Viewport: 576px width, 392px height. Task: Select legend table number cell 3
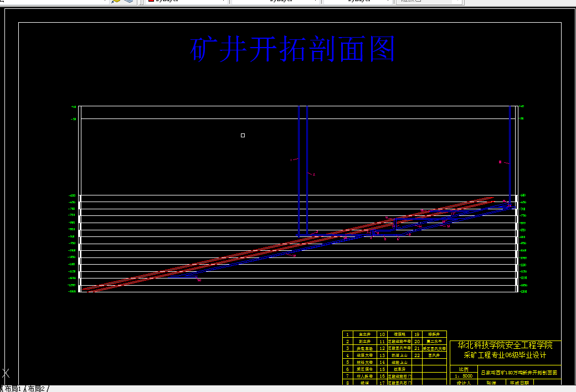pos(347,348)
